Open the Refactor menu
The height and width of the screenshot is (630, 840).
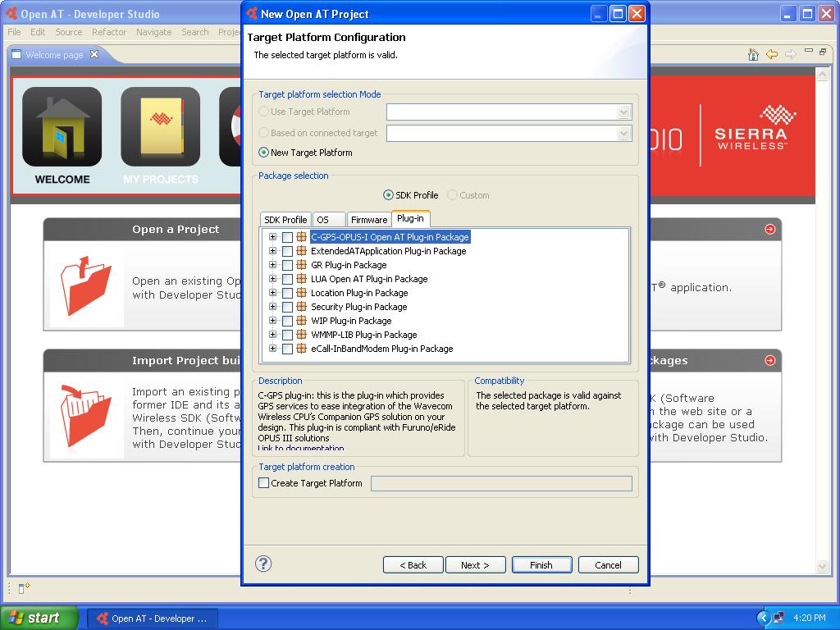coord(109,32)
